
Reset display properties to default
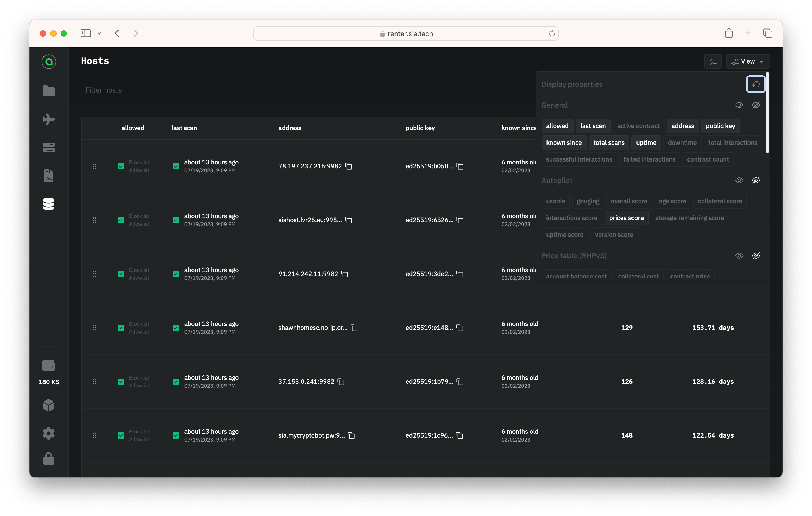755,84
